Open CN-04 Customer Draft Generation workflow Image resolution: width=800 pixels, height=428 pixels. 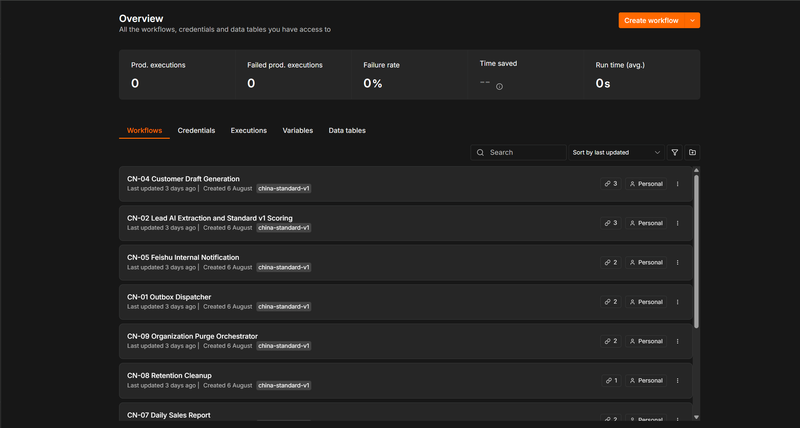[x=405, y=184]
